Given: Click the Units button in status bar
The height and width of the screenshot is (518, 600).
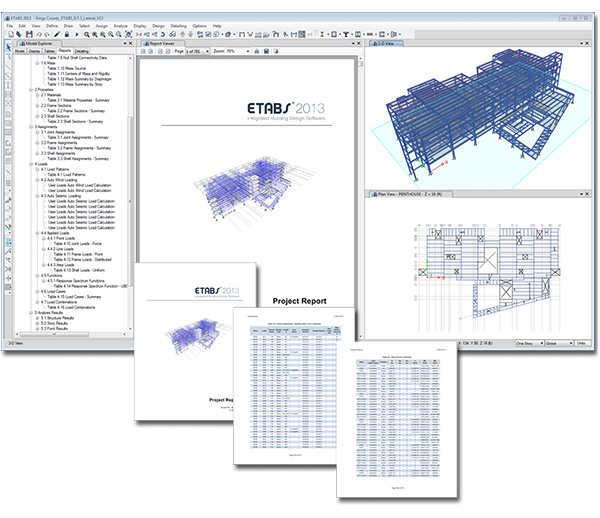Looking at the screenshot, I should tap(582, 343).
